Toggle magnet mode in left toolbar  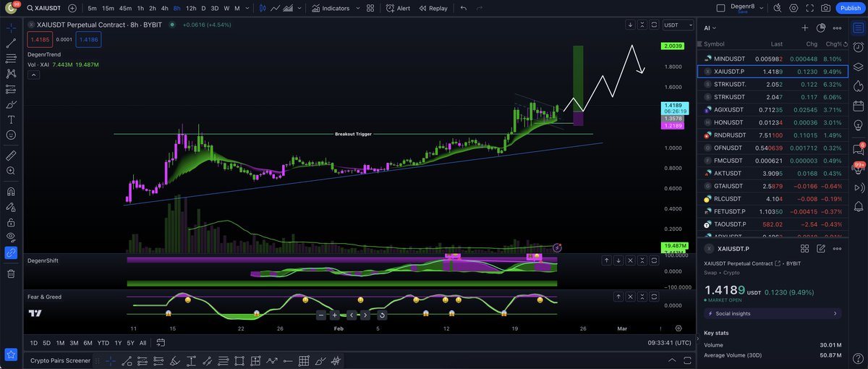[x=11, y=192]
